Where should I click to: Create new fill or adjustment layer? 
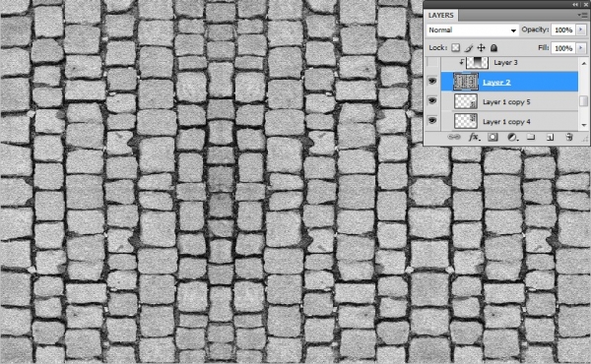(512, 137)
